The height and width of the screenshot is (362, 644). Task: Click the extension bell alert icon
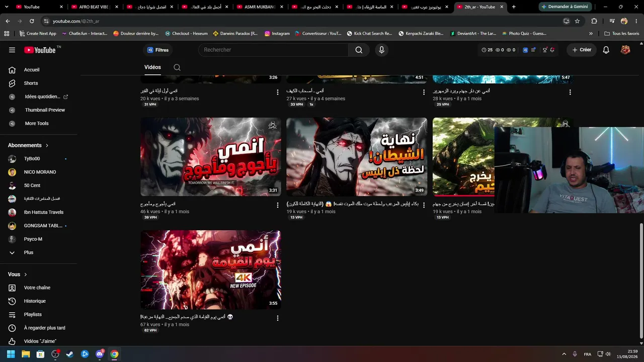(552, 50)
